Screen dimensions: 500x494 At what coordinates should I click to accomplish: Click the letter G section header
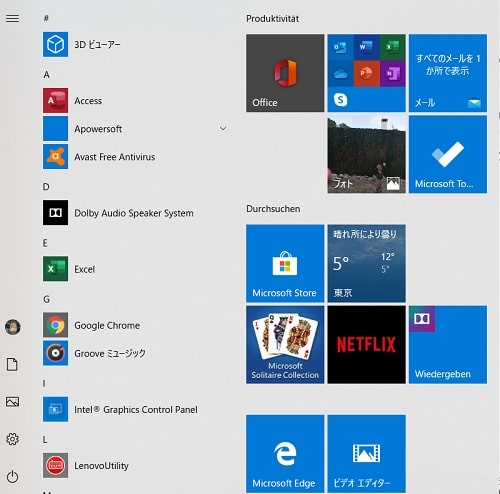click(x=47, y=299)
